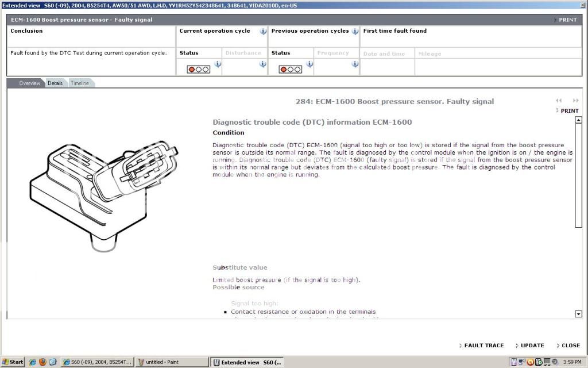Switch to the Details tab

coord(55,83)
